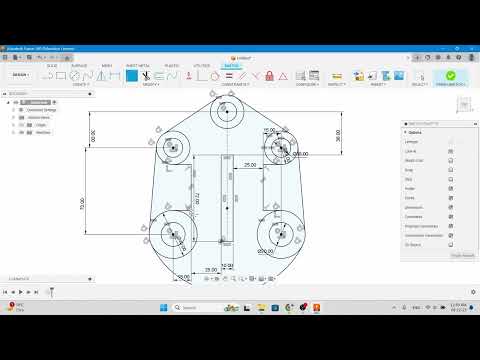Toggle visibility of the Sketches folder
480x360 pixels.
tap(22, 132)
